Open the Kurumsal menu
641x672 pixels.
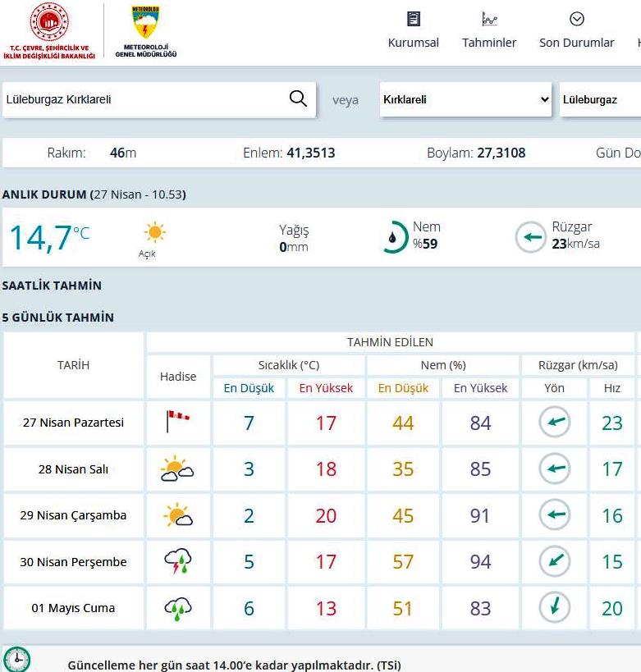coord(414,30)
